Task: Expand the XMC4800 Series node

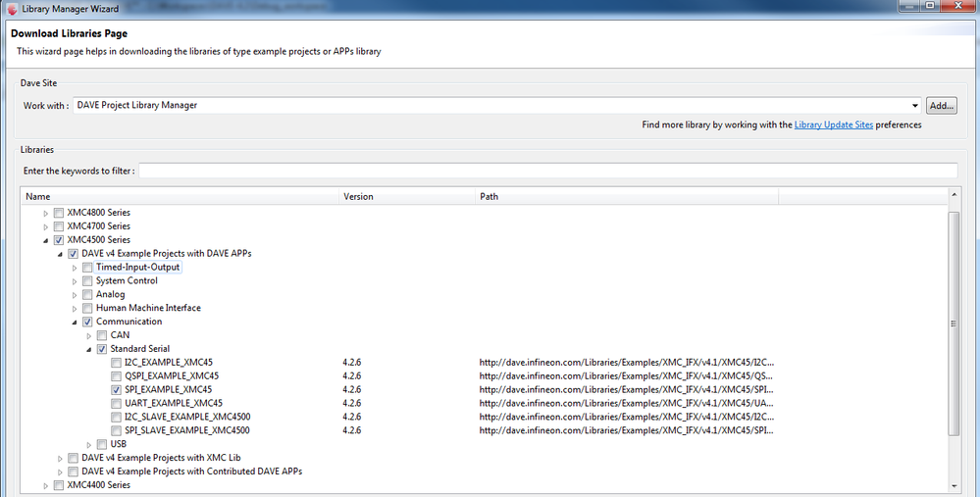Action: (46, 214)
